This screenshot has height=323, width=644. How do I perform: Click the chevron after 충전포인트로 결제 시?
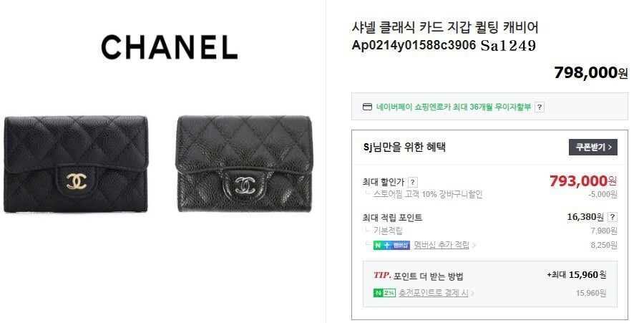[472, 294]
